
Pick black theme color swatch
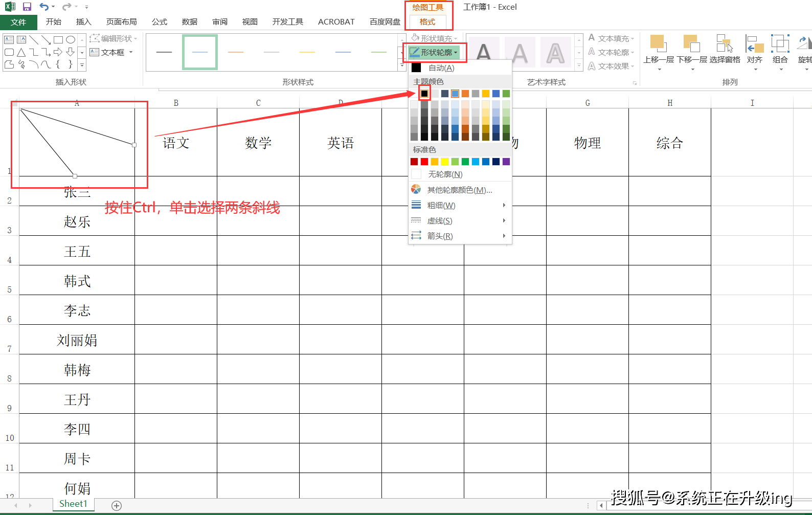(x=424, y=94)
